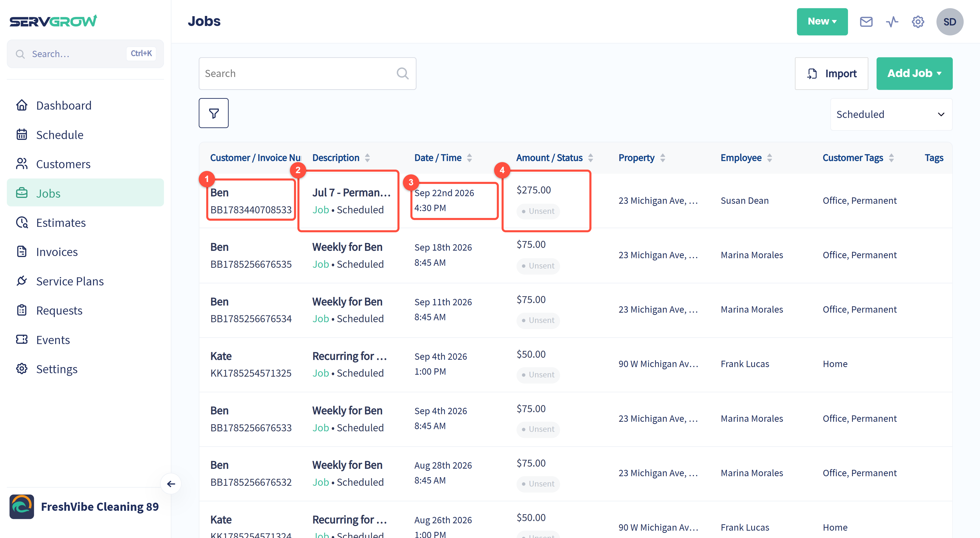Sort by Date / Time column
This screenshot has width=980, height=538.
[469, 158]
